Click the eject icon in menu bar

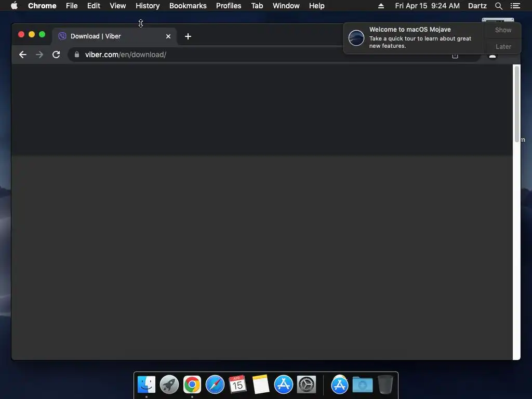click(381, 6)
